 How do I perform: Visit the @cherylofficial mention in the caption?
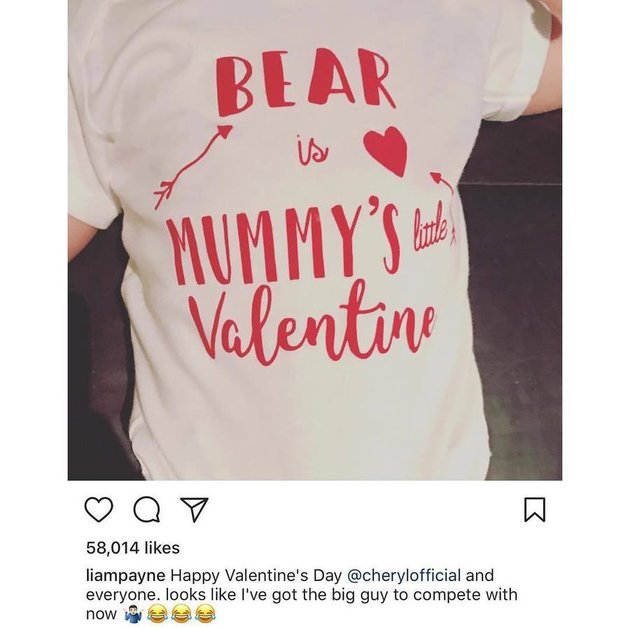tap(403, 575)
